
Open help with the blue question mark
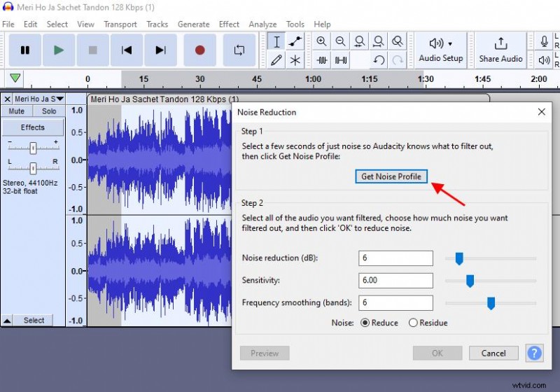534,353
